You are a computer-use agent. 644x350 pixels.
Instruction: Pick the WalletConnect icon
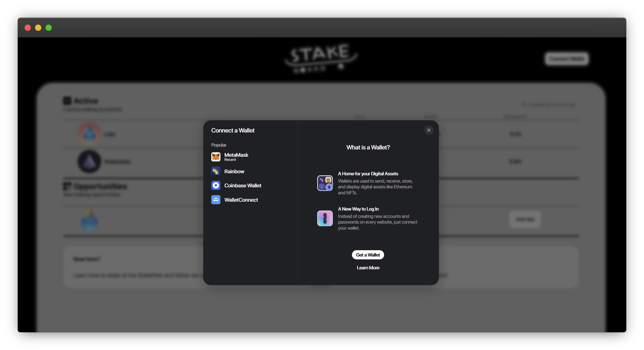coord(216,200)
